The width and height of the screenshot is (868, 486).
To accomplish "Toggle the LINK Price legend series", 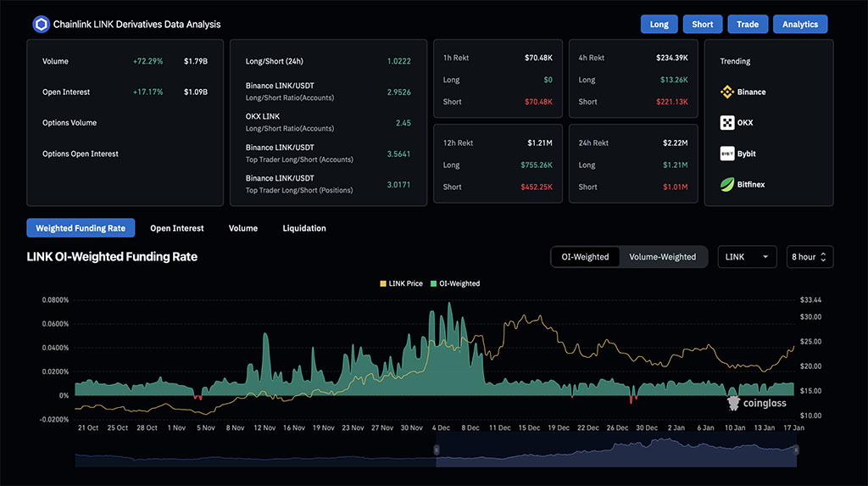I will pyautogui.click(x=400, y=283).
